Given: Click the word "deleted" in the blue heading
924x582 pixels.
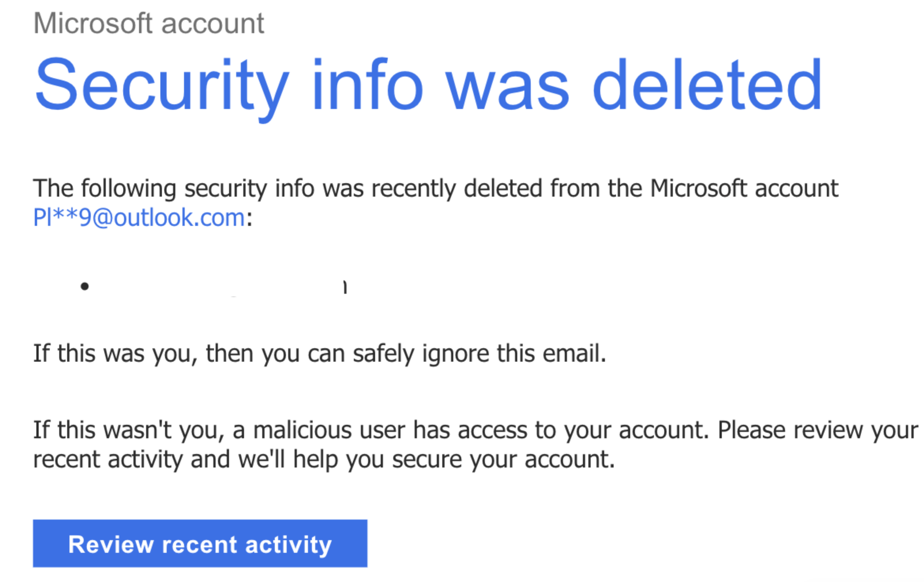Looking at the screenshot, I should click(707, 84).
